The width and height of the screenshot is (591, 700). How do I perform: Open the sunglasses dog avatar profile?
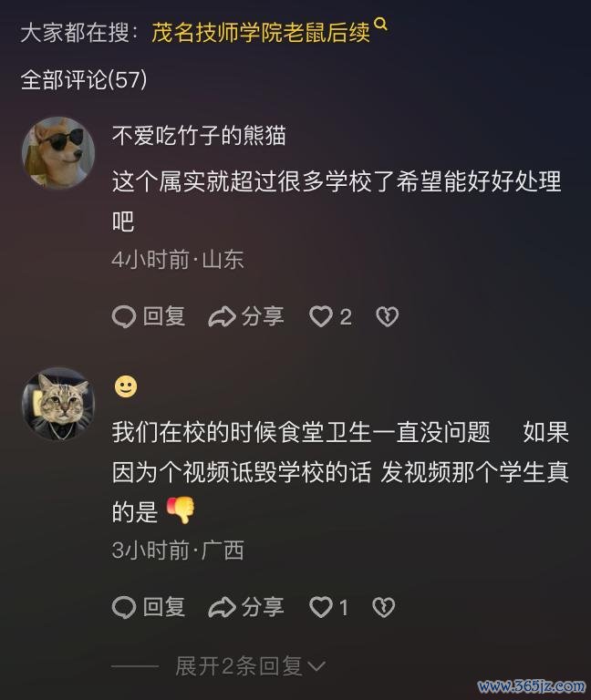[x=58, y=153]
